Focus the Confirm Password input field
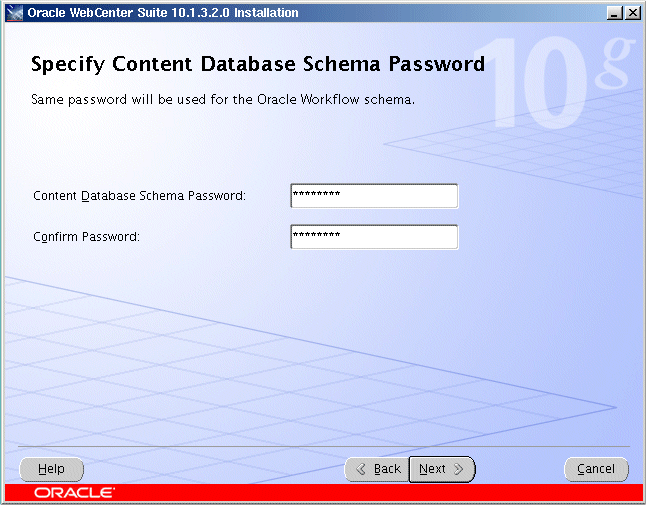Image resolution: width=646 pixels, height=505 pixels. click(x=374, y=237)
